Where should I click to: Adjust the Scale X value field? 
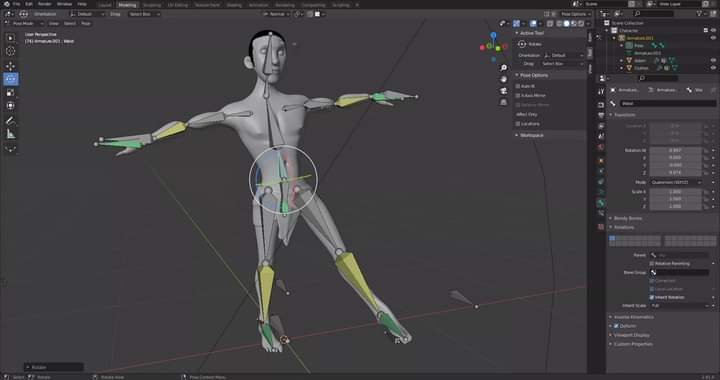(x=675, y=192)
